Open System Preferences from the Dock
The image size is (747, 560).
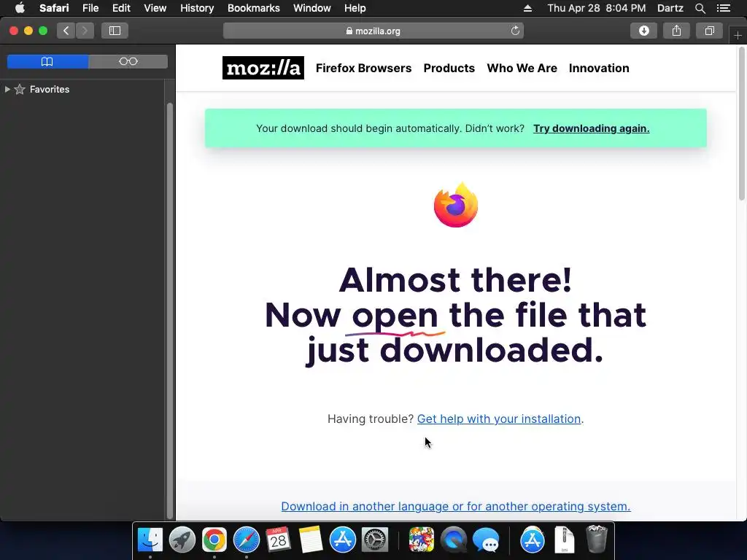[375, 540]
